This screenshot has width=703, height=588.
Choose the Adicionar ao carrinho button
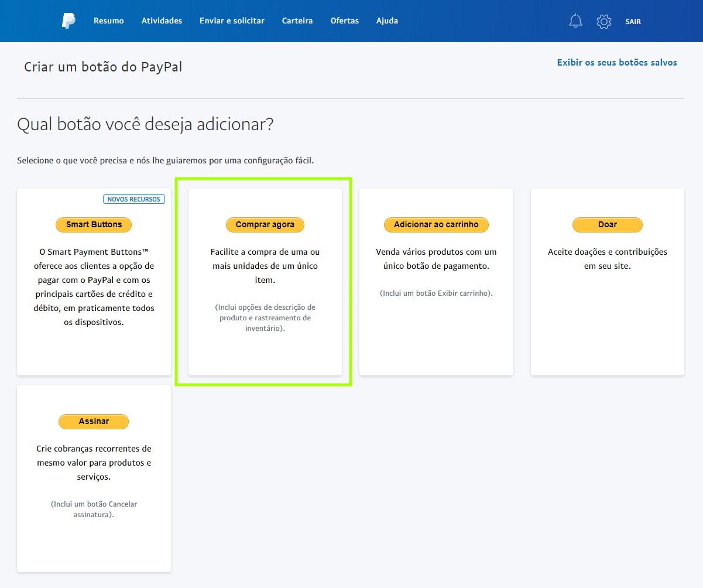tap(436, 225)
